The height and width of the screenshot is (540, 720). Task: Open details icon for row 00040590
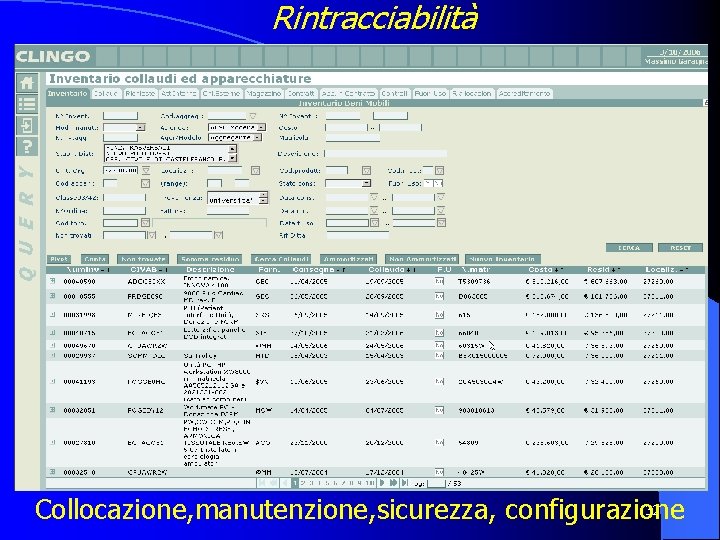pos(52,281)
